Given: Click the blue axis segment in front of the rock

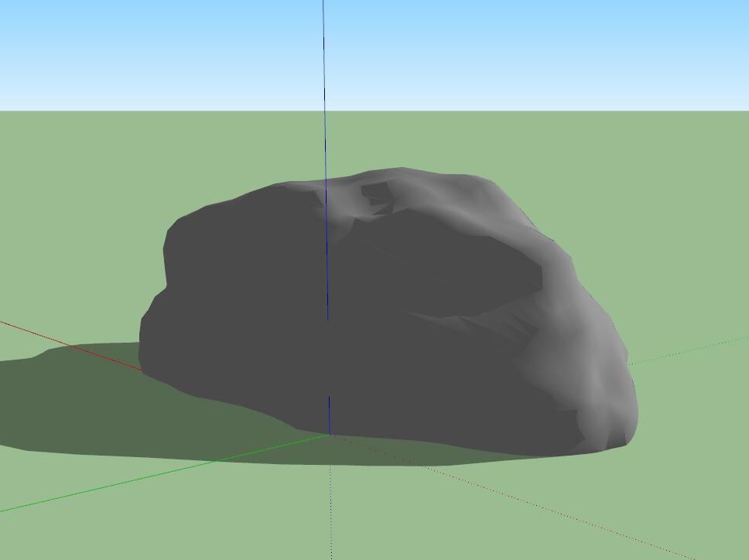Looking at the screenshot, I should [x=329, y=415].
